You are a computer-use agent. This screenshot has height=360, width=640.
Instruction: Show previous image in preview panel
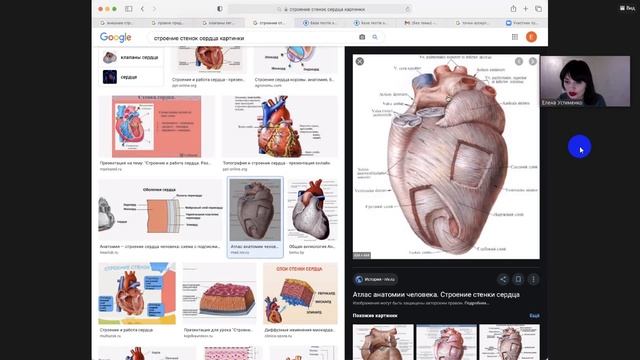[519, 61]
